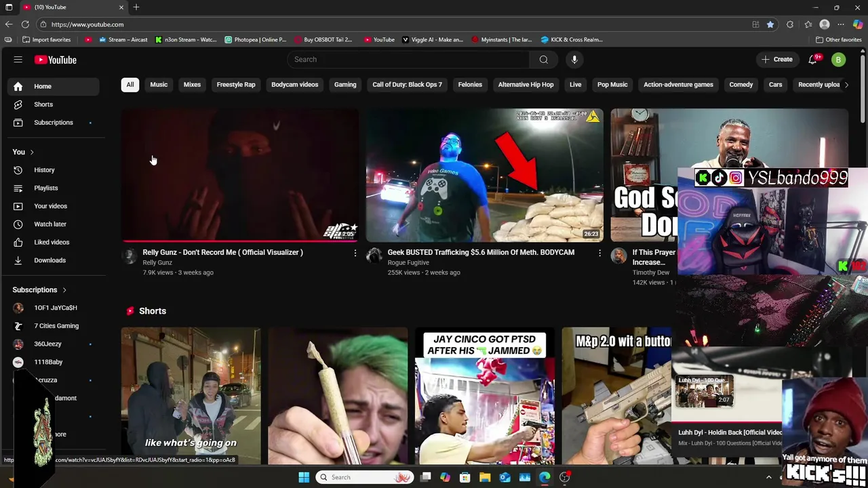The height and width of the screenshot is (488, 868).
Task: Open Liked videos
Action: click(x=54, y=242)
